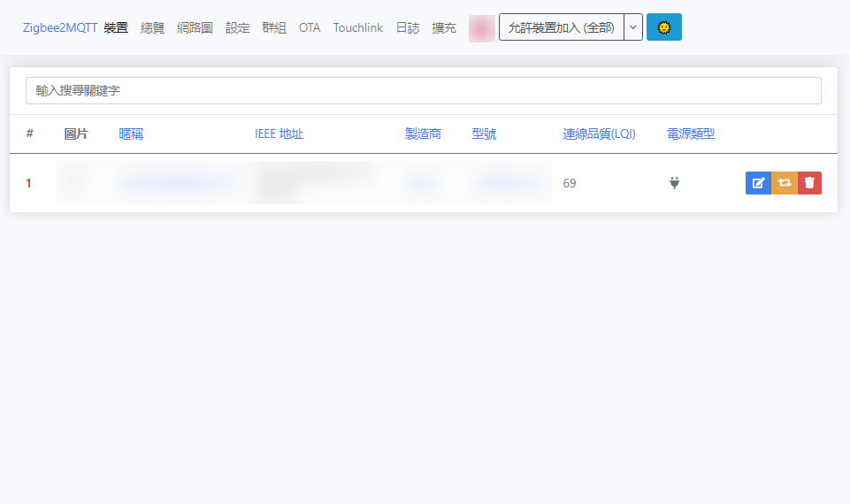This screenshot has width=850, height=504.
Task: Open the 日誌 logs page
Action: [x=408, y=27]
